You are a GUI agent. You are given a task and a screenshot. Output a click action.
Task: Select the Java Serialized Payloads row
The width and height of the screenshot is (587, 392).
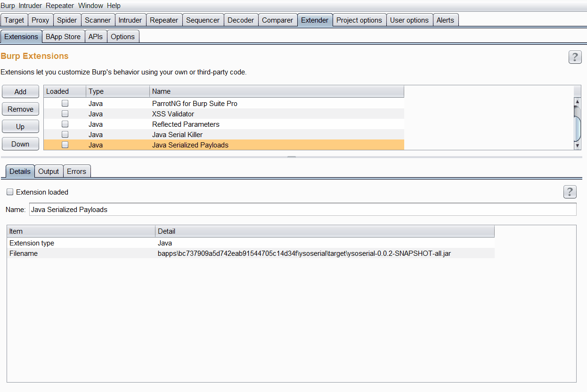coord(224,145)
